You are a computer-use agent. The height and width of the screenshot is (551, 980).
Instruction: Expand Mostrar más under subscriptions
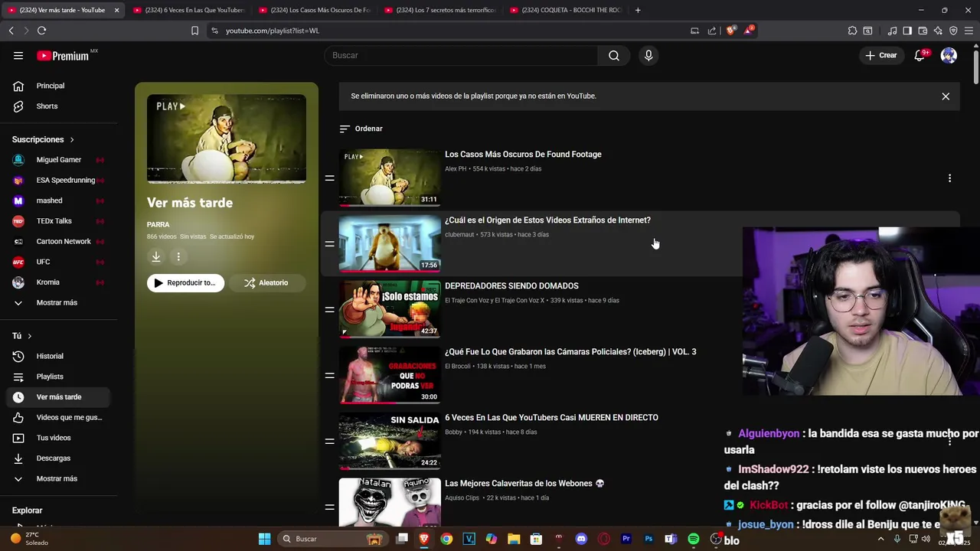55,302
